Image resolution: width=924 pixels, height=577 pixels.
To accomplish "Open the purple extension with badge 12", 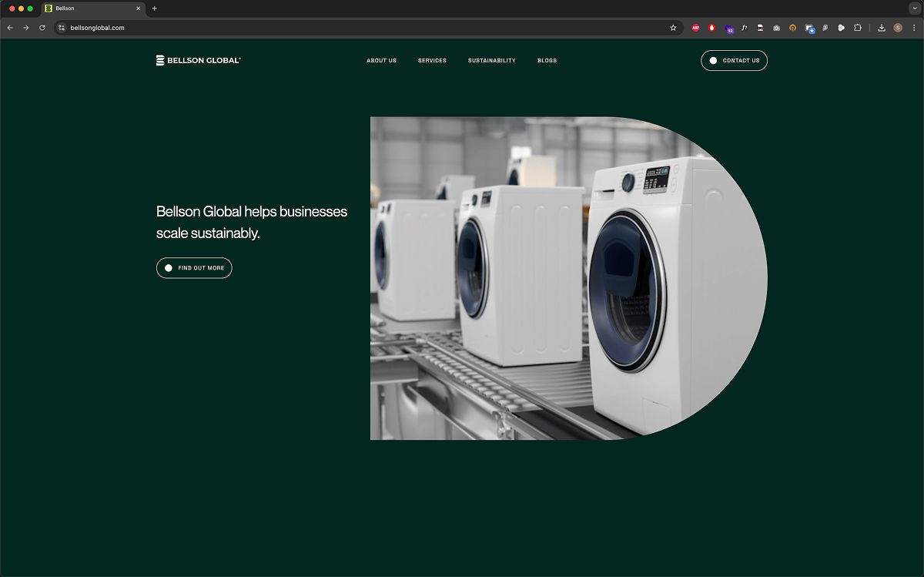I will coord(728,29).
